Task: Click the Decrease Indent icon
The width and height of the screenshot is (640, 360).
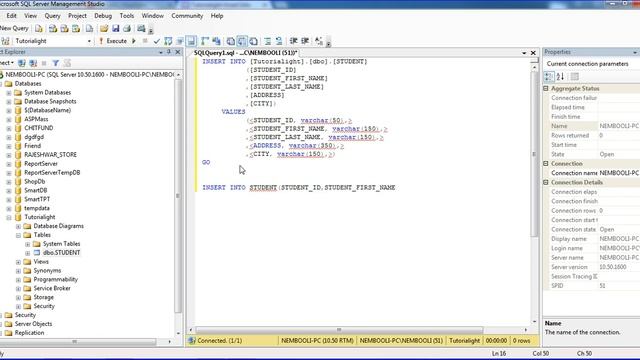Action: pos(293,41)
